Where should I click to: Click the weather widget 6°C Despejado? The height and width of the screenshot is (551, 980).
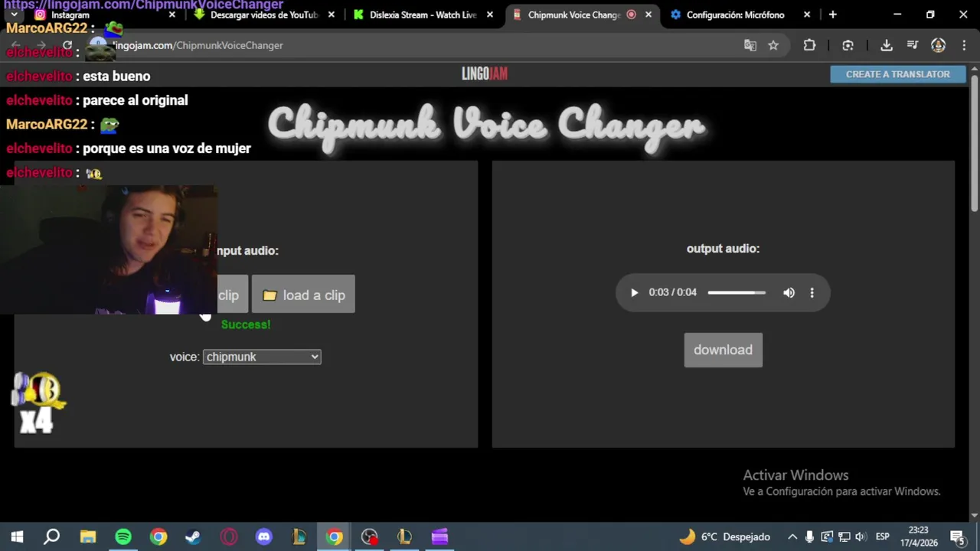click(724, 536)
